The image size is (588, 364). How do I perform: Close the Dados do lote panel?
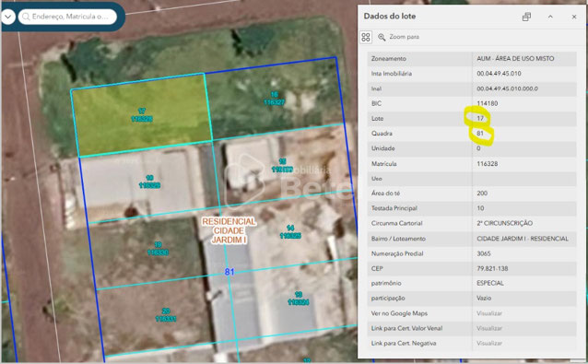point(574,17)
